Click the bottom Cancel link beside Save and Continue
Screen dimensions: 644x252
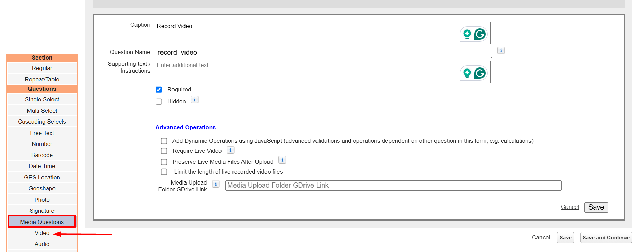pos(541,238)
